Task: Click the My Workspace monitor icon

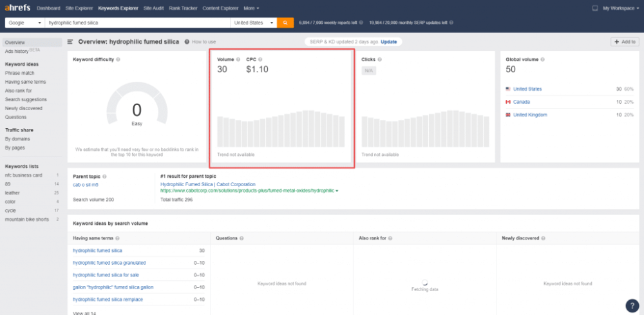Action: 595,8
